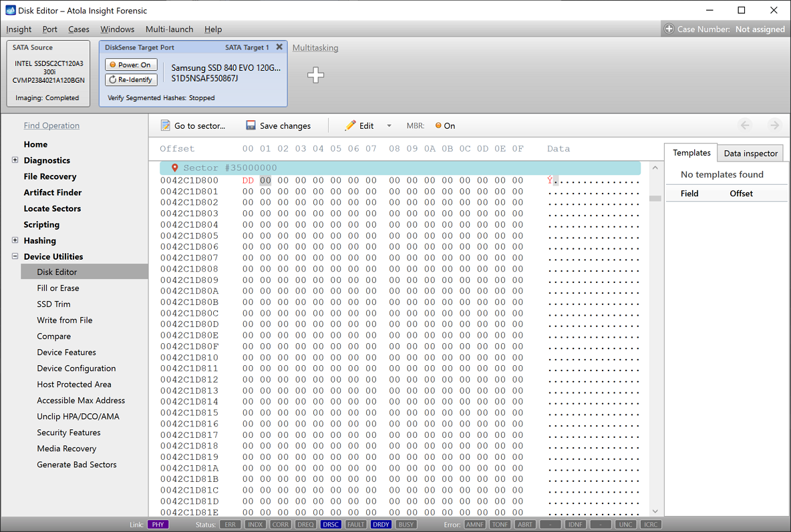Click the DRSC status toggle

330,525
